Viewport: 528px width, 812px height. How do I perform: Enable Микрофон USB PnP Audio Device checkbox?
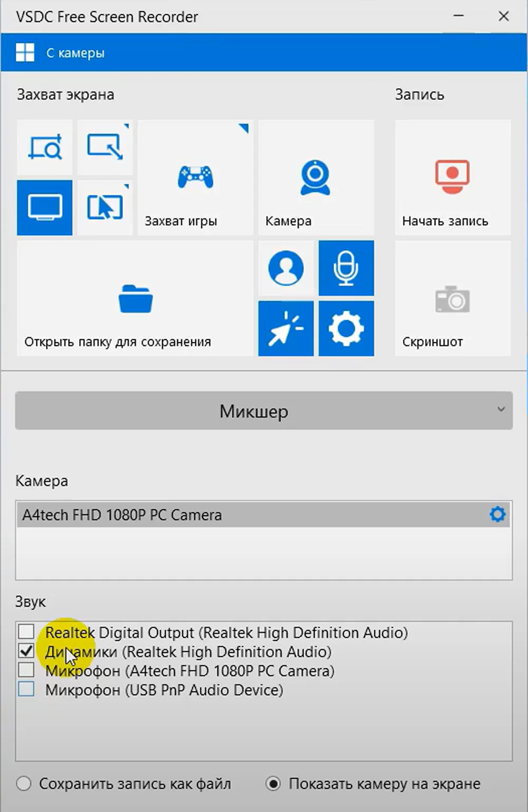[26, 689]
